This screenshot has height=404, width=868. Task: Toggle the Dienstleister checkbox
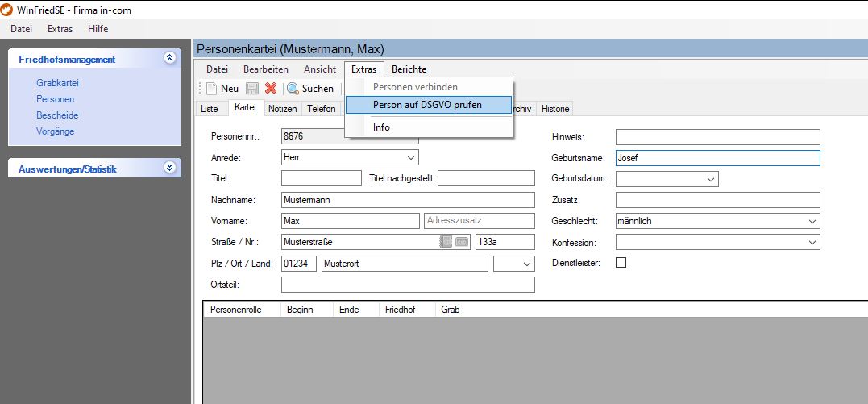coord(621,262)
